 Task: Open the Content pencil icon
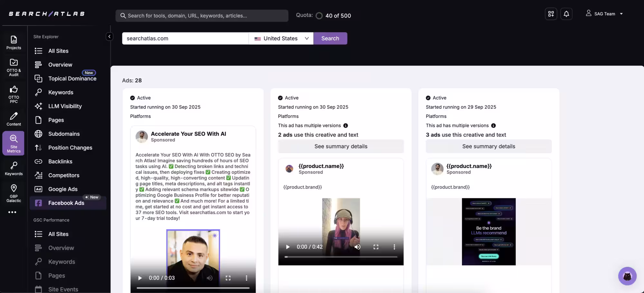(x=14, y=119)
